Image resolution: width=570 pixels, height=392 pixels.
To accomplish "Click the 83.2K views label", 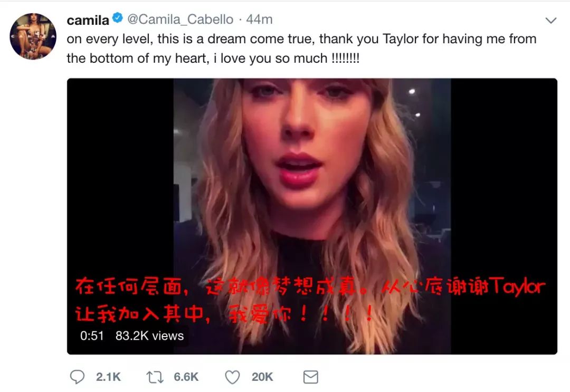I will pyautogui.click(x=150, y=336).
